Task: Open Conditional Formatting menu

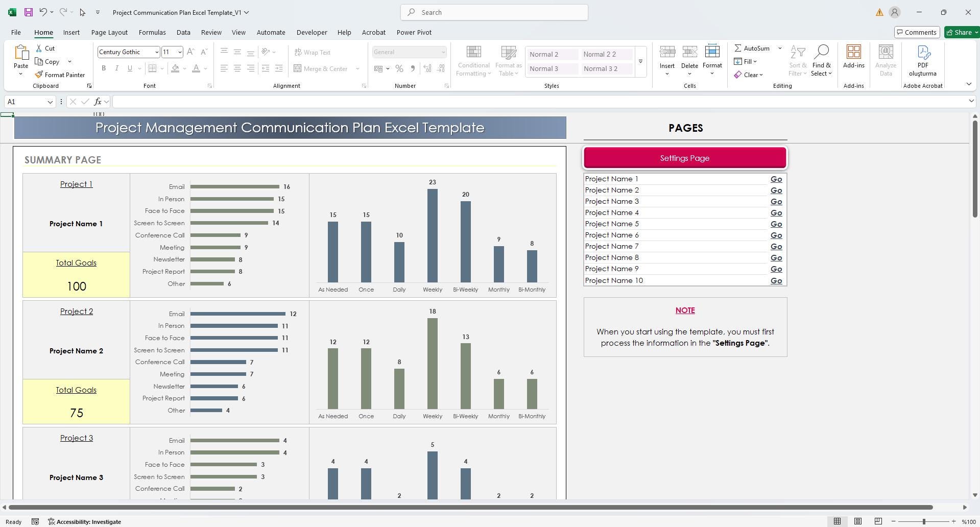Action: click(x=473, y=61)
